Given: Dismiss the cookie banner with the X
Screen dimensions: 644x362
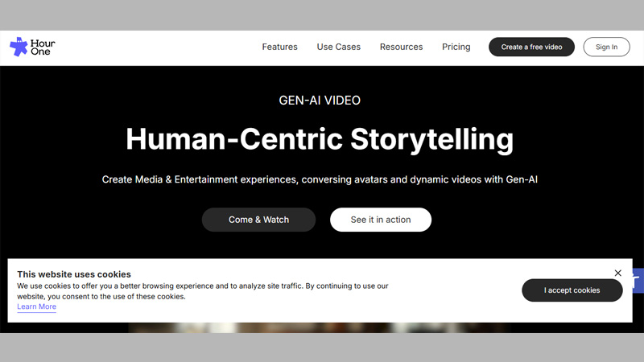Looking at the screenshot, I should point(617,274).
